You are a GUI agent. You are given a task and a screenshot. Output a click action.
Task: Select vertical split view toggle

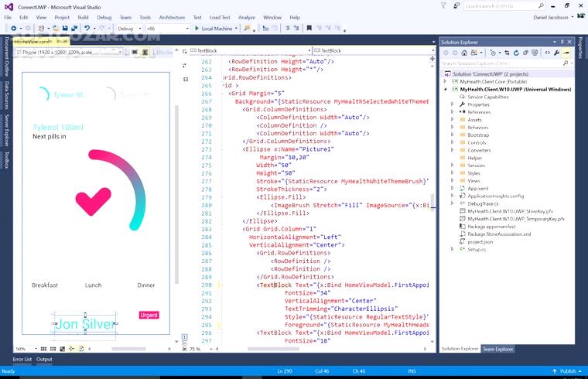[184, 336]
